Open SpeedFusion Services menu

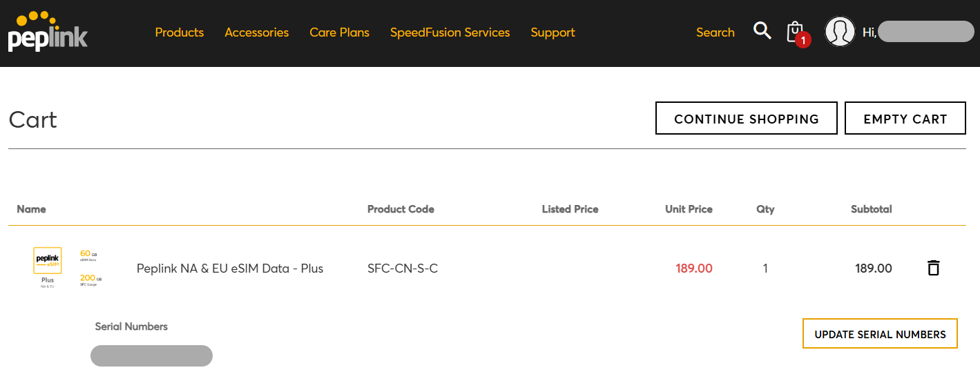pos(450,32)
